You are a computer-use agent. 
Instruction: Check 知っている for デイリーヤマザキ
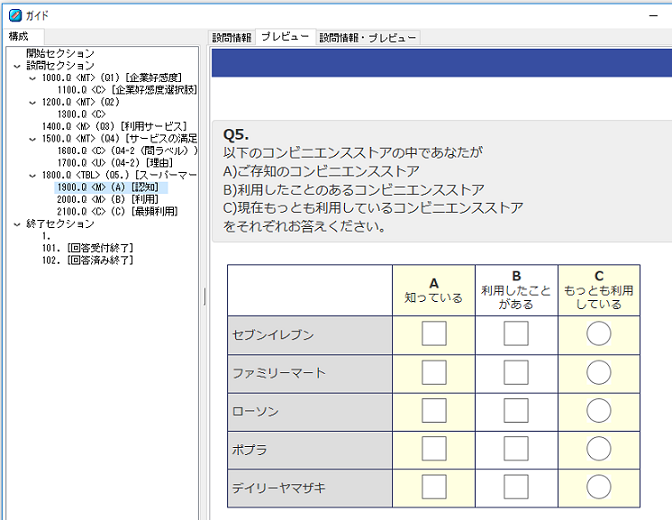(434, 487)
